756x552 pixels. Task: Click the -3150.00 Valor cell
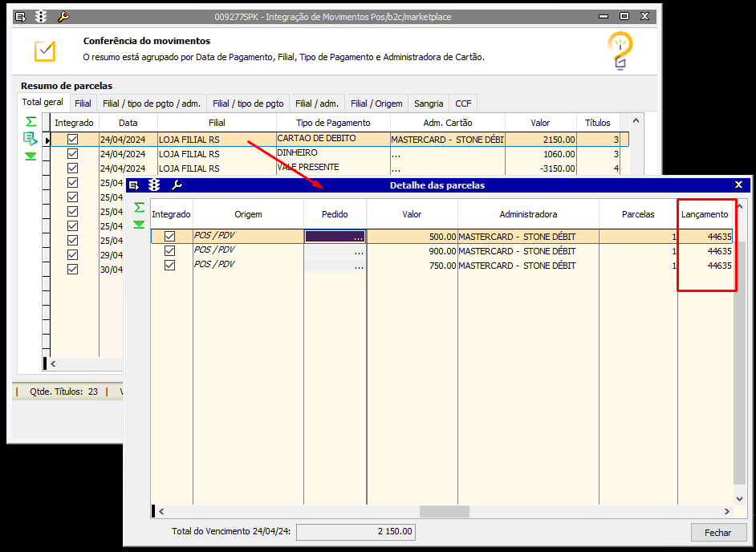540,168
